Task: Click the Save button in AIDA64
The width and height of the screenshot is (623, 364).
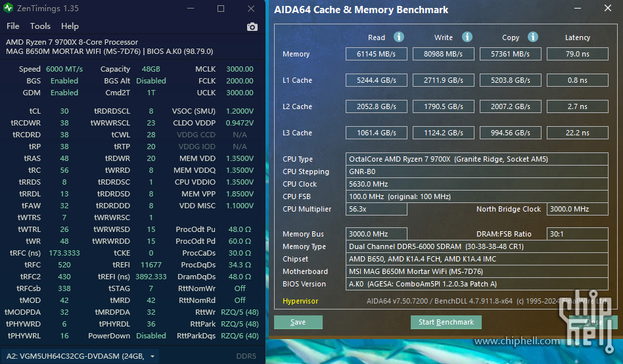Action: [x=298, y=322]
